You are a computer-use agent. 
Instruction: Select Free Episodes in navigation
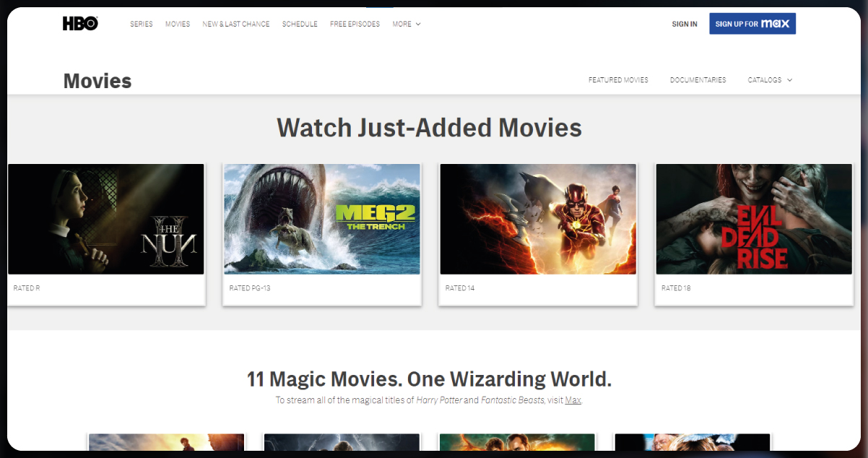355,24
